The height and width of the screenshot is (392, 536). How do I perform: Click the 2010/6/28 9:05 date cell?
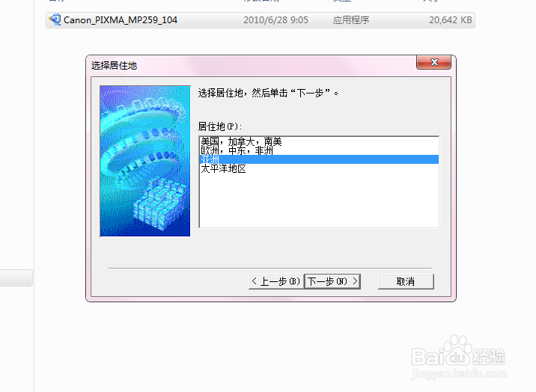point(275,20)
